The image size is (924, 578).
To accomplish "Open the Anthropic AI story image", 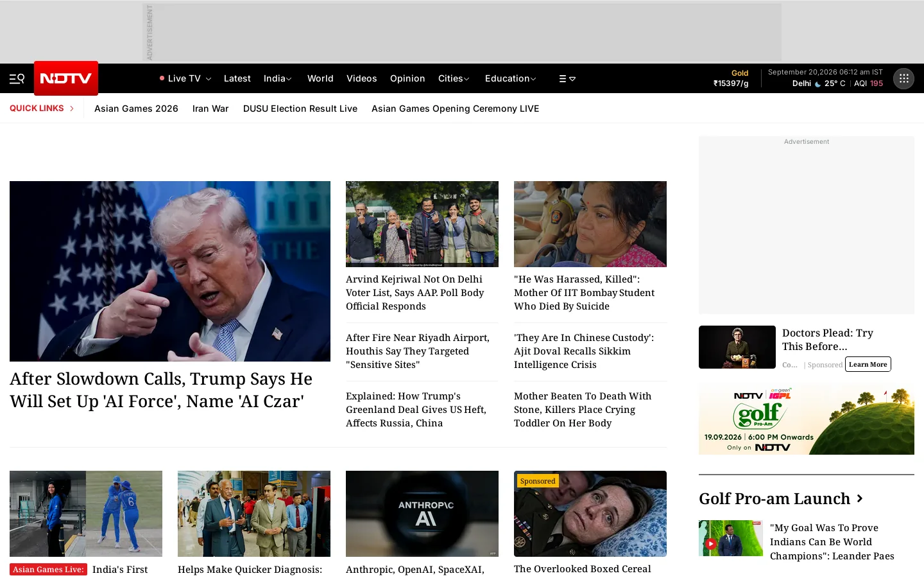I will pyautogui.click(x=422, y=514).
